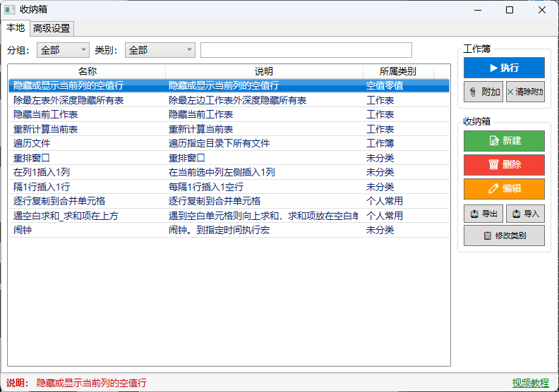Image resolution: width=559 pixels, height=392 pixels.
Task: Open the 类别 dropdown
Action: tap(160, 50)
